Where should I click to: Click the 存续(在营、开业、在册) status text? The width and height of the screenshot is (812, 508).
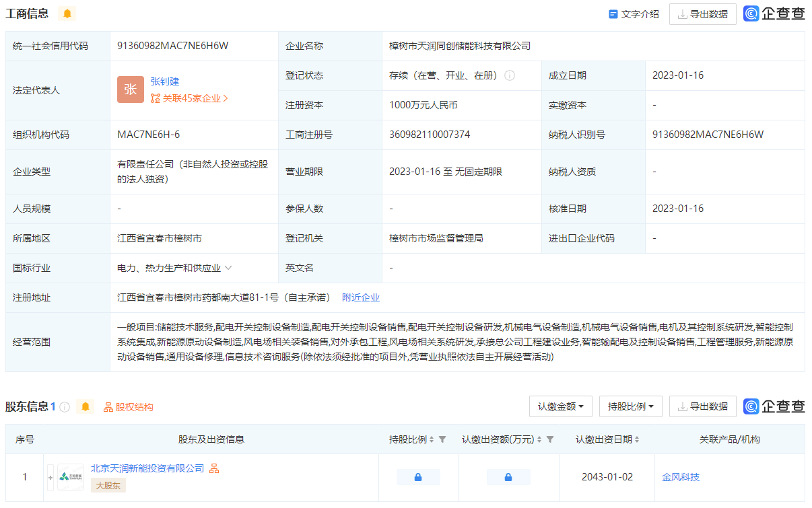point(445,75)
